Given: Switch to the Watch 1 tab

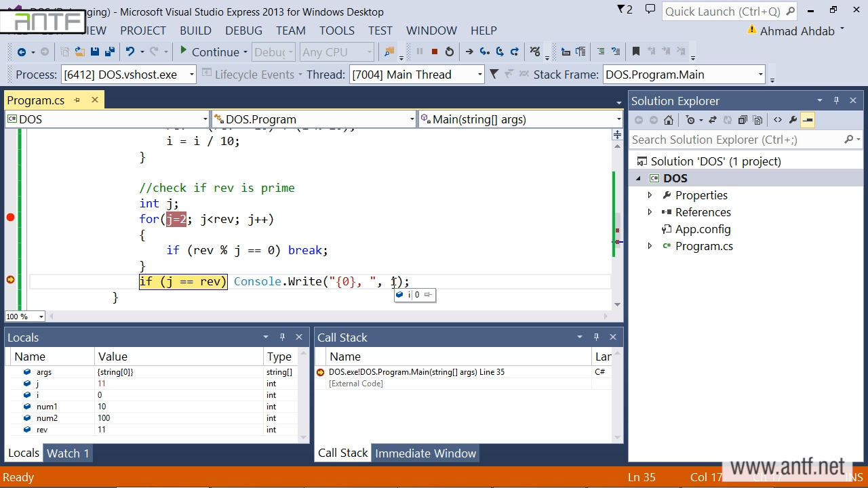Looking at the screenshot, I should pos(68,453).
